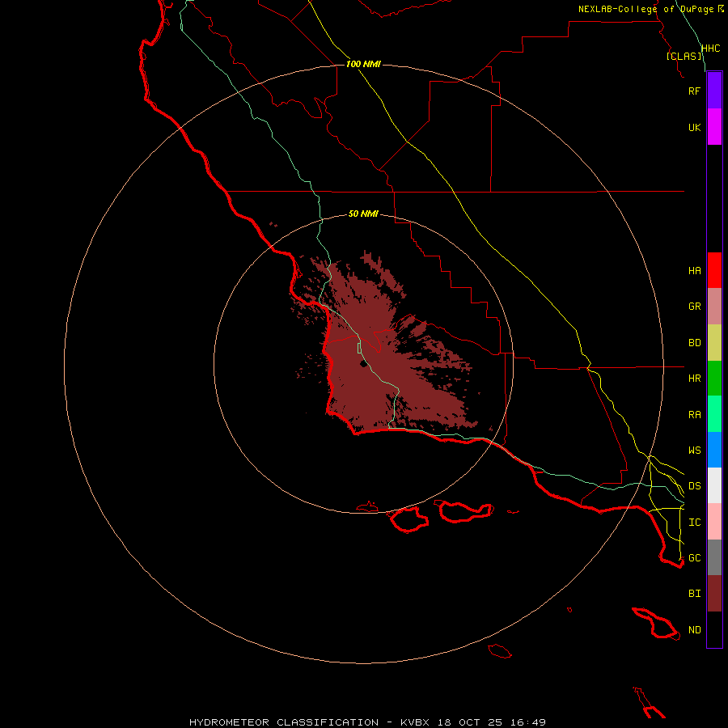Screen dimensions: 728x728
Task: Click the gray GC legend swatch
Action: tap(714, 557)
